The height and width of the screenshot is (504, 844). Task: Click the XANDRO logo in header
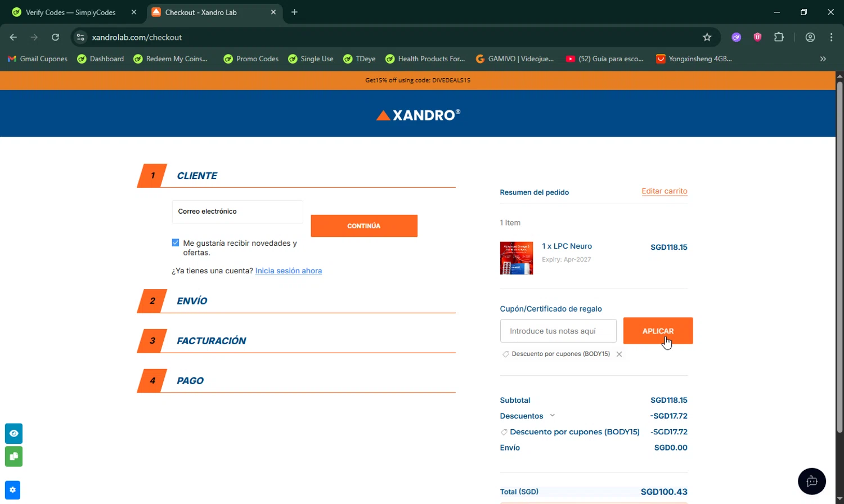pos(418,115)
